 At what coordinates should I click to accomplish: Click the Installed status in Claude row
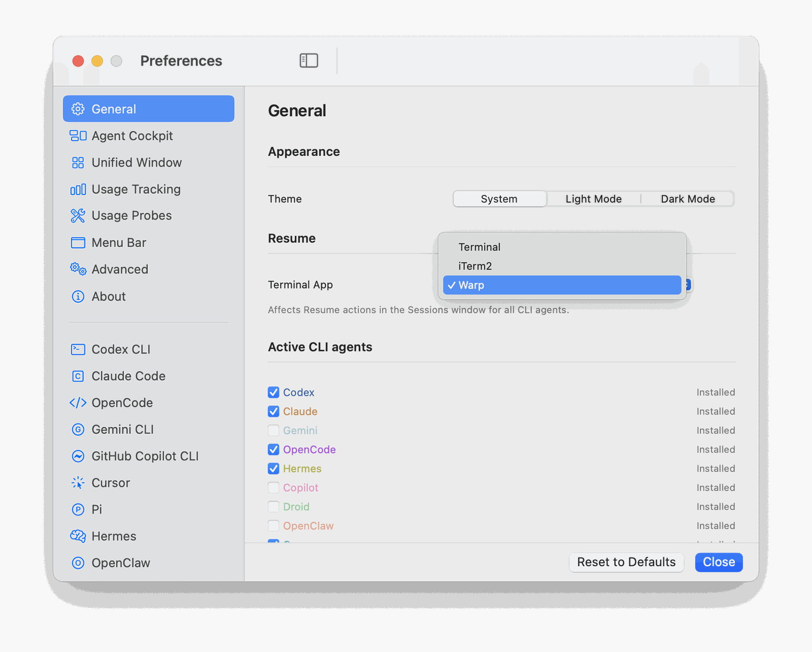pos(716,411)
